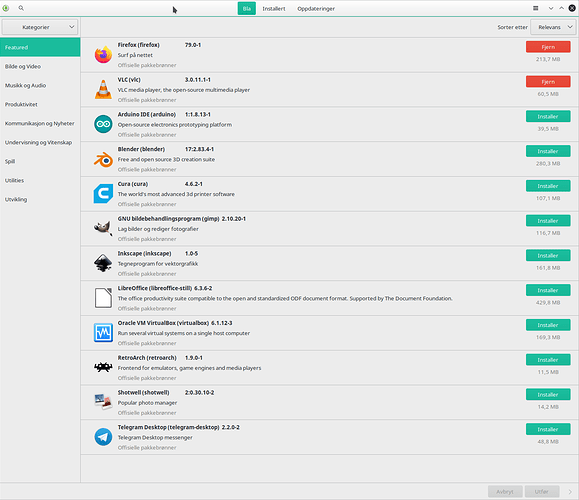The image size is (579, 500).
Task: Select the Cura application icon
Action: click(x=103, y=194)
